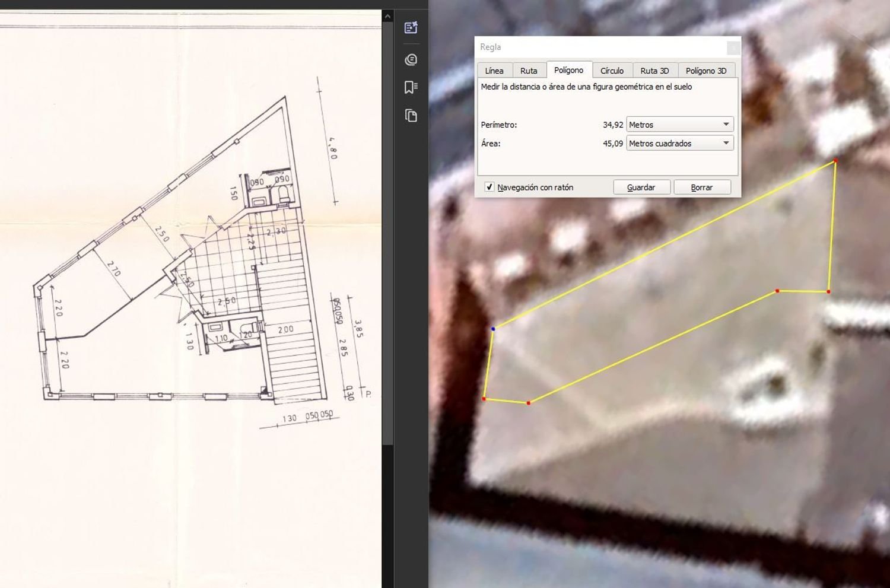
Task: Click the PDF vertical scrollbar thumb
Action: (387, 231)
